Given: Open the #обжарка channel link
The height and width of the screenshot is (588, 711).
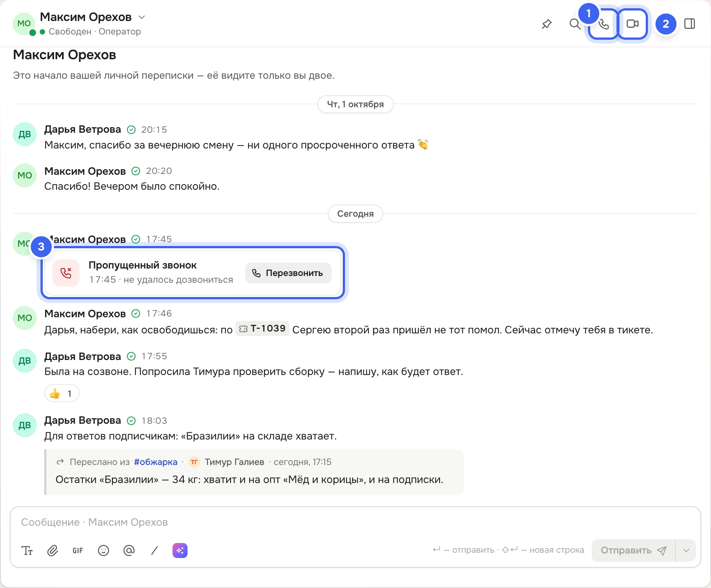Looking at the screenshot, I should tap(156, 462).
